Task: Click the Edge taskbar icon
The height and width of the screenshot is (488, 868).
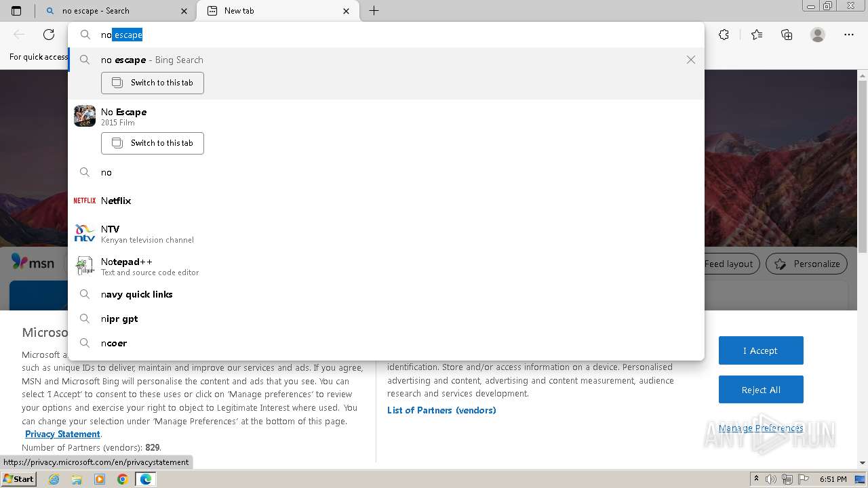Action: click(145, 479)
